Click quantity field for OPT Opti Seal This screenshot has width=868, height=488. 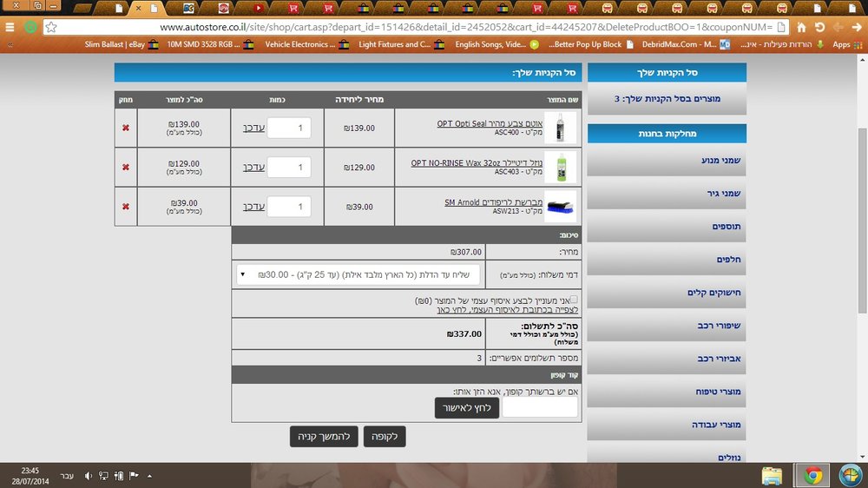(x=289, y=128)
